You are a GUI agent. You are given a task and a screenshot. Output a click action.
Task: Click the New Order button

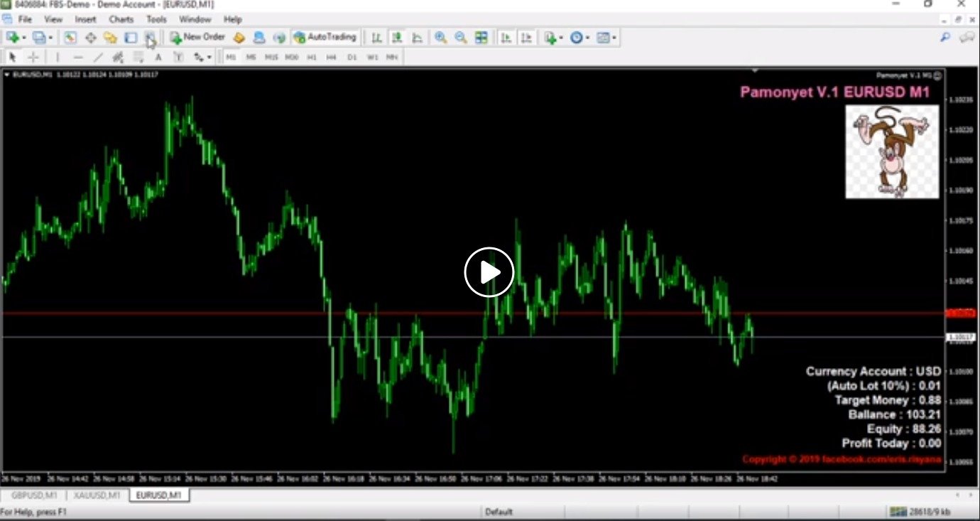pyautogui.click(x=197, y=37)
